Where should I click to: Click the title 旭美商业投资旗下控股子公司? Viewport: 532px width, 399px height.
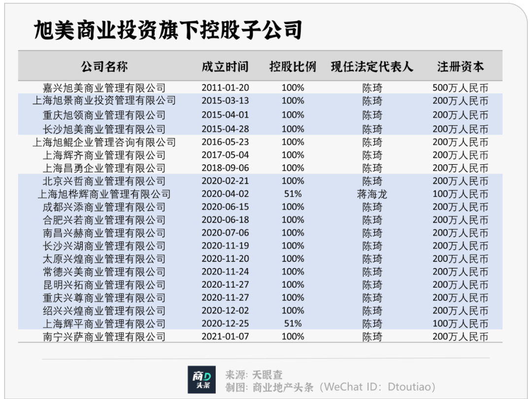pyautogui.click(x=168, y=30)
